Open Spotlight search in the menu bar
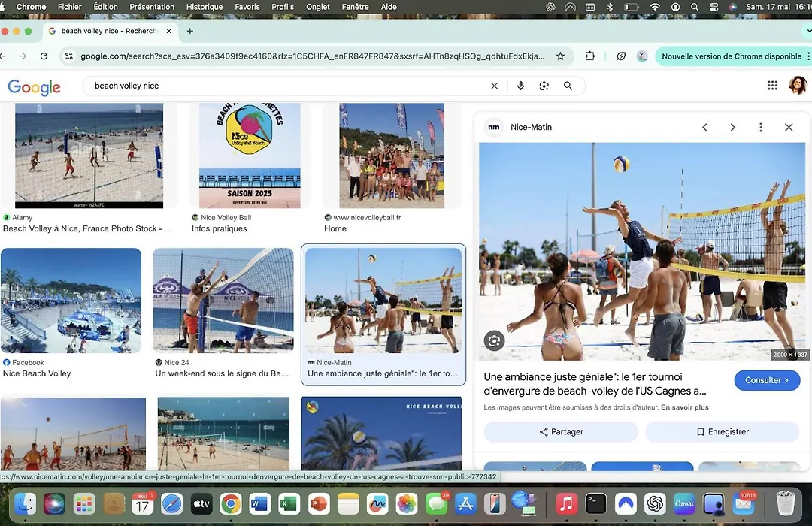 coord(695,7)
